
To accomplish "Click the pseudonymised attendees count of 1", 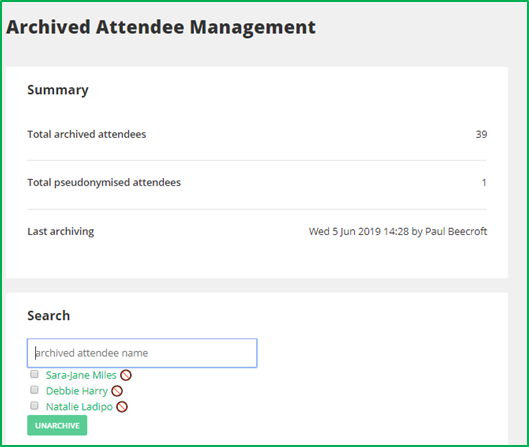I will (x=484, y=183).
